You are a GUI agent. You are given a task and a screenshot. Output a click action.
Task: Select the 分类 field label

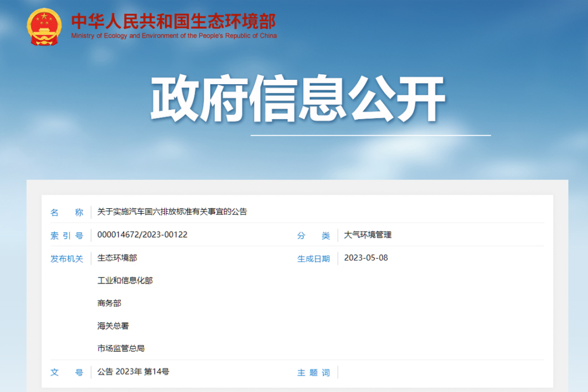313,235
